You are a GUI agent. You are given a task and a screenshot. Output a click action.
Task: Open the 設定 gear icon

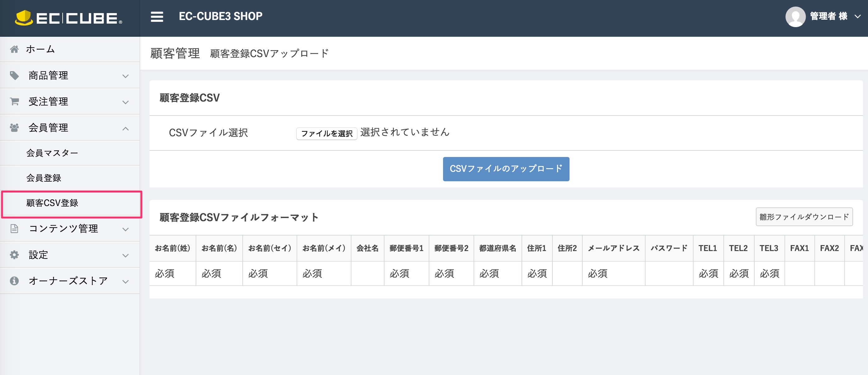pos(14,255)
